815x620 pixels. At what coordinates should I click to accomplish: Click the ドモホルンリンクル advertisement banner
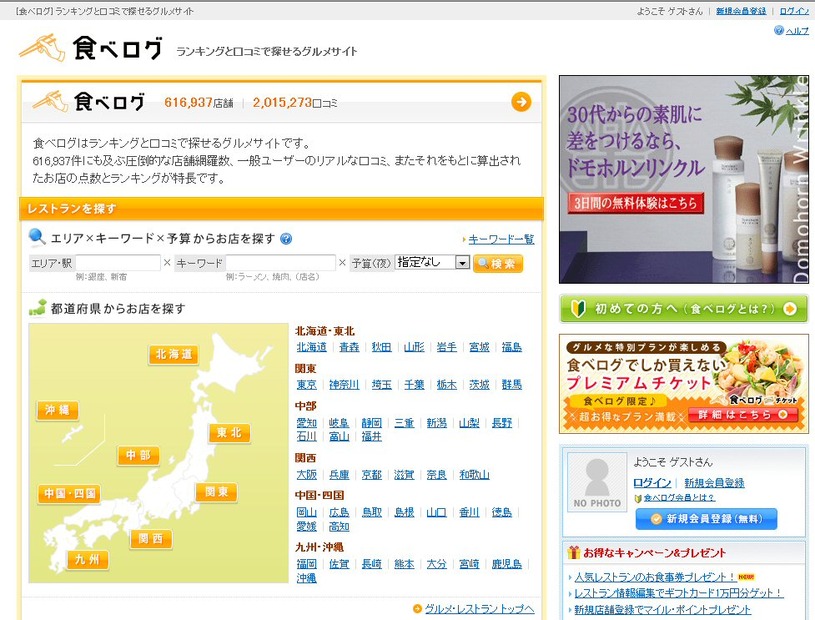pos(684,179)
